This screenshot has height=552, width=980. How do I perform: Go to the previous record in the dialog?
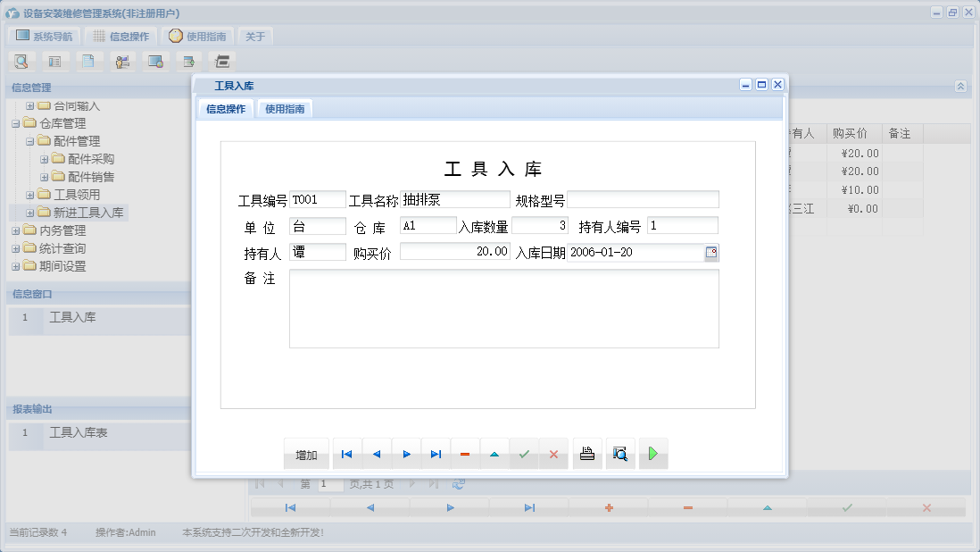[x=376, y=454]
